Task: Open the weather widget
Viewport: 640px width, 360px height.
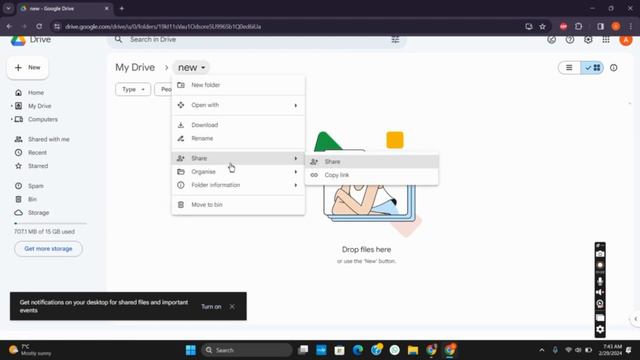Action: (31, 350)
